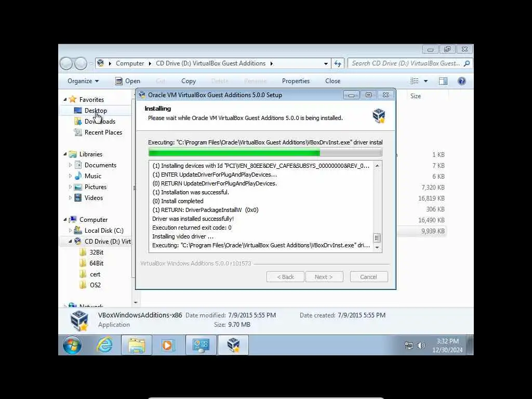532x399 pixels.
Task: Click Open in the Explorer toolbar
Action: 128,81
